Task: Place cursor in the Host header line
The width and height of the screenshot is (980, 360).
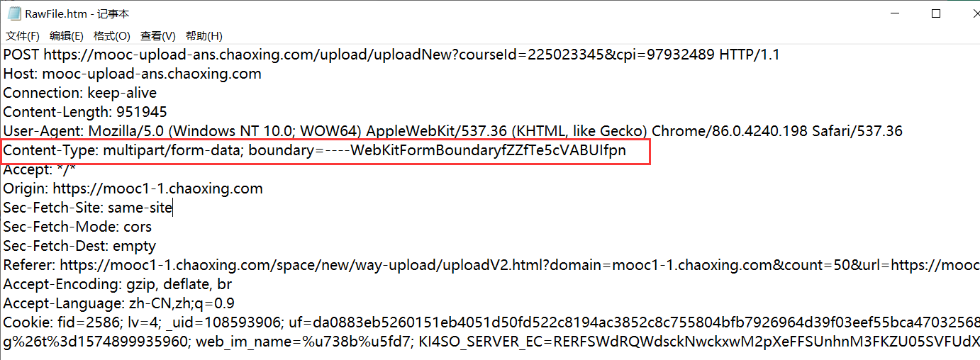Action: coord(132,74)
